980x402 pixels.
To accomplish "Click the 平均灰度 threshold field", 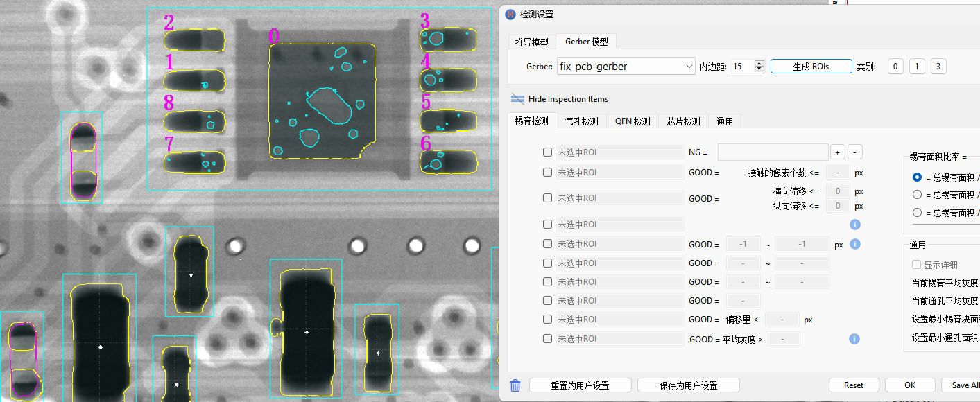I will [781, 339].
